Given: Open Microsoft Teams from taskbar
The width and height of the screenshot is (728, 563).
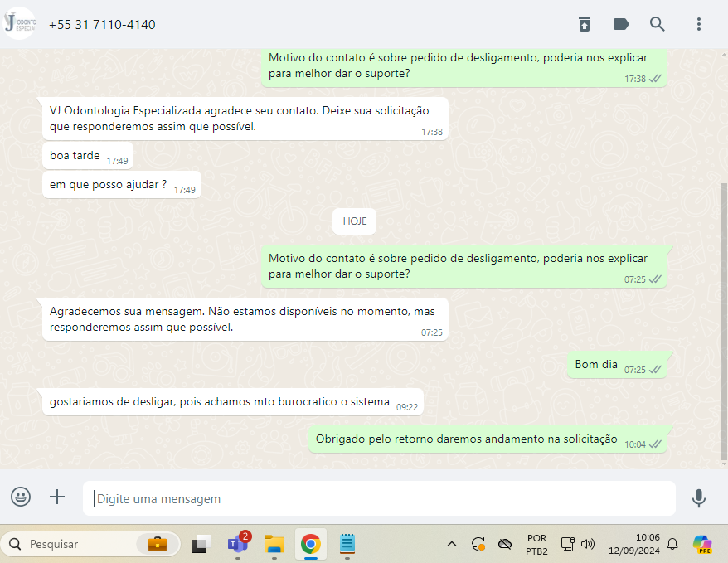Looking at the screenshot, I should click(x=238, y=543).
